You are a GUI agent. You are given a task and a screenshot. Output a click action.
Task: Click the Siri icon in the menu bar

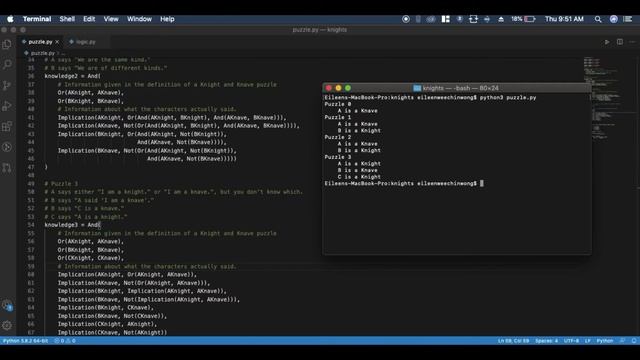point(613,19)
